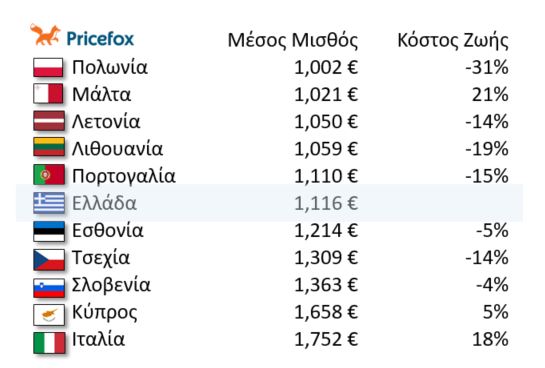Click the Lithuania flag icon
This screenshot has height=368, width=545.
(x=49, y=148)
